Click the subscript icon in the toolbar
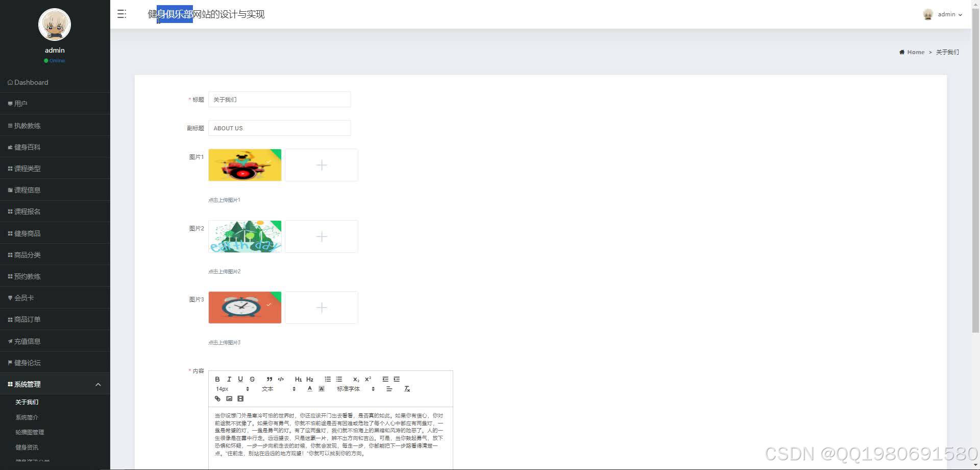The width and height of the screenshot is (980, 470). [355, 379]
